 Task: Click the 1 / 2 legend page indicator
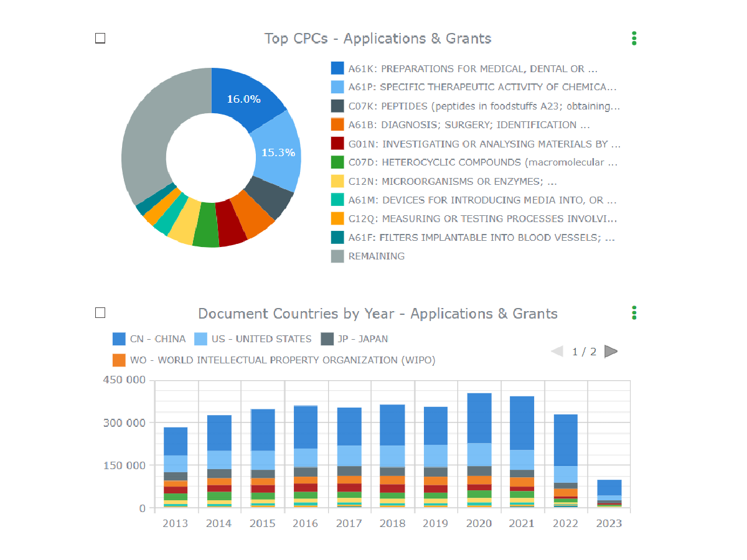coord(585,352)
